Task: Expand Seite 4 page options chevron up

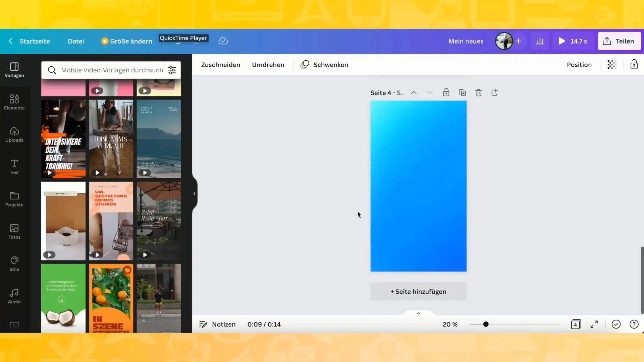Action: point(414,93)
